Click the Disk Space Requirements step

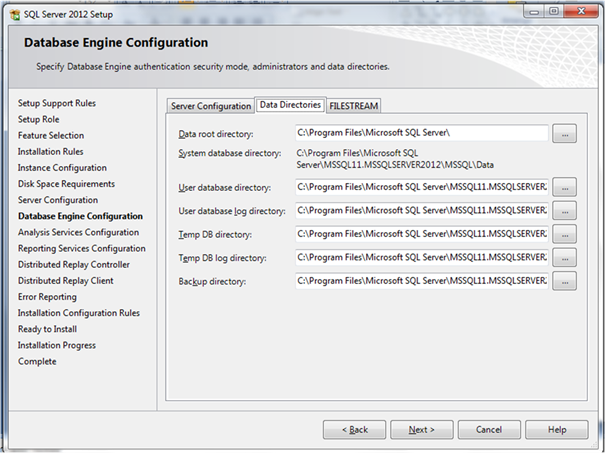pos(66,184)
